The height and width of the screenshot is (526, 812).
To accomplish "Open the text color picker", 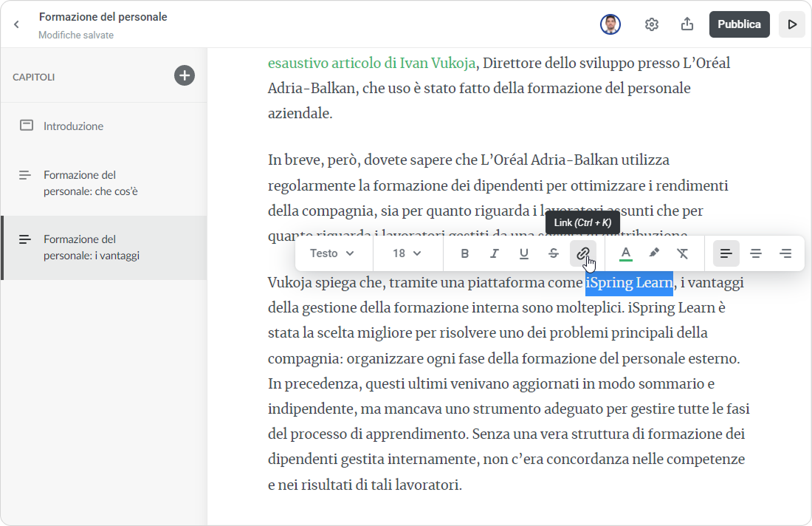I will tap(626, 253).
